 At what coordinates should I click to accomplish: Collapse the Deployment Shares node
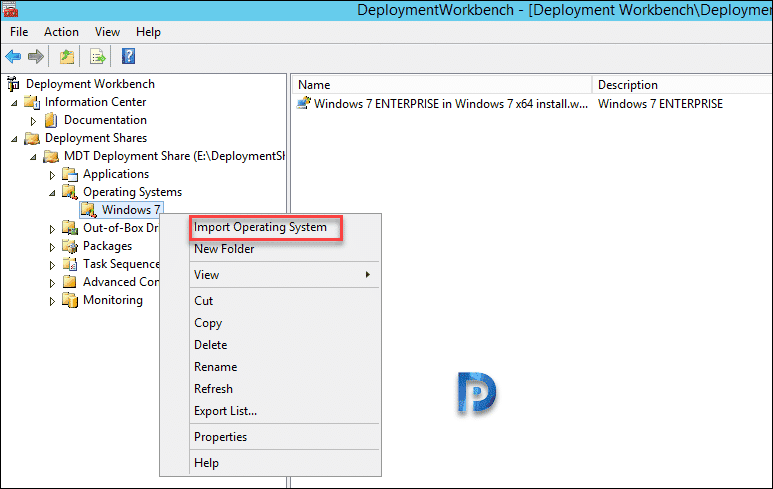coord(14,139)
